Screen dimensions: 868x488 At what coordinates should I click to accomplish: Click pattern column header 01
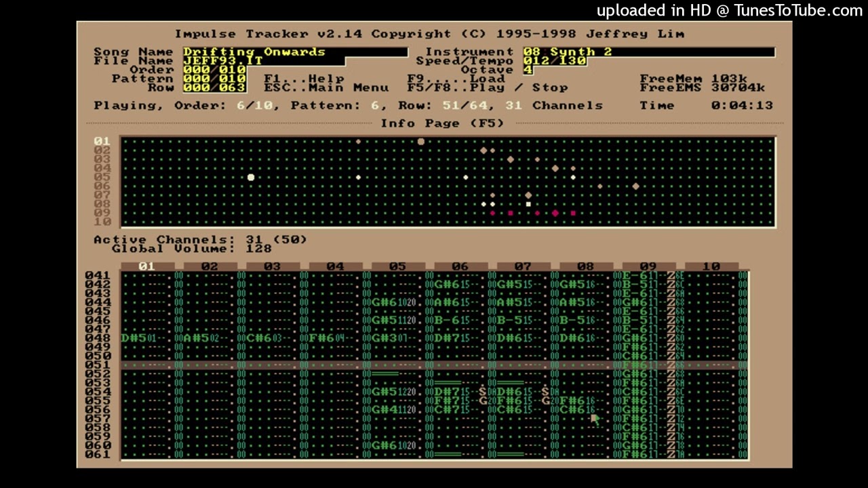coord(147,266)
